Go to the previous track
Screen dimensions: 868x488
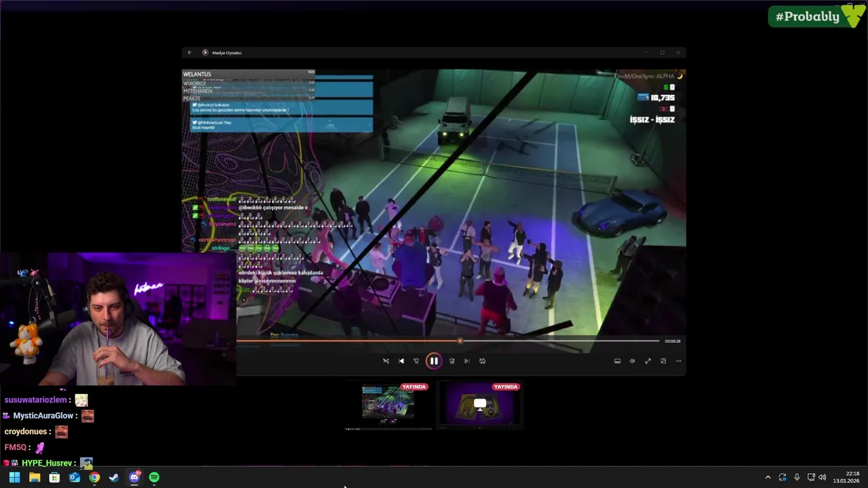click(x=401, y=361)
